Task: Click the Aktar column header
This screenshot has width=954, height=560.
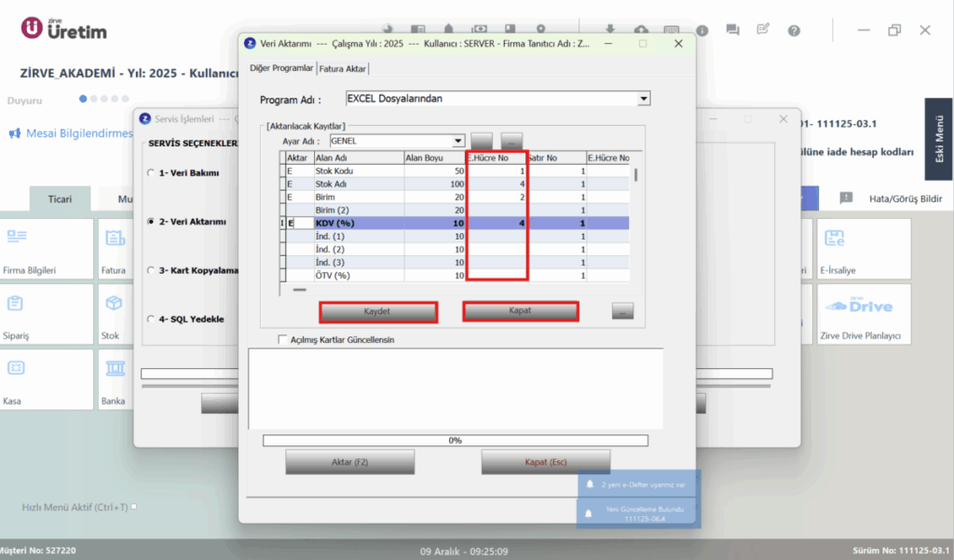Action: click(299, 157)
